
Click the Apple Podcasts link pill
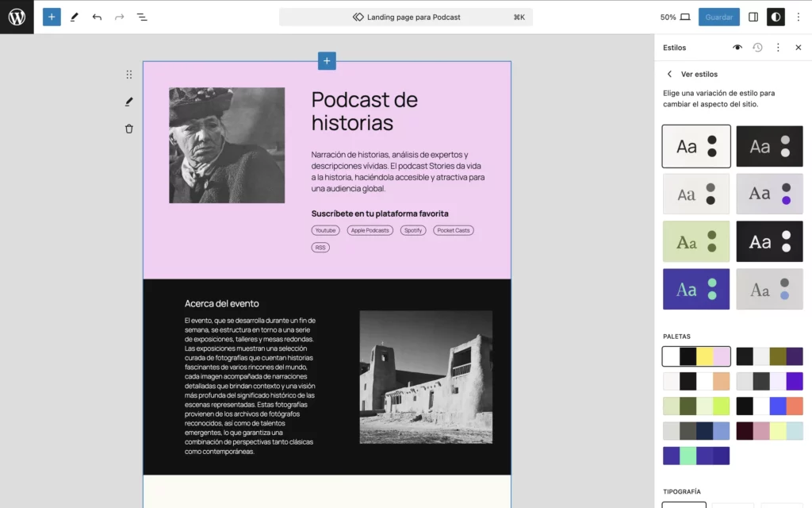370,230
